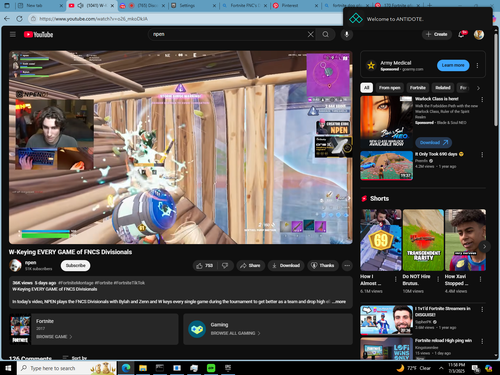Subscribe to the npen channel
The image size is (500, 375).
(76, 265)
